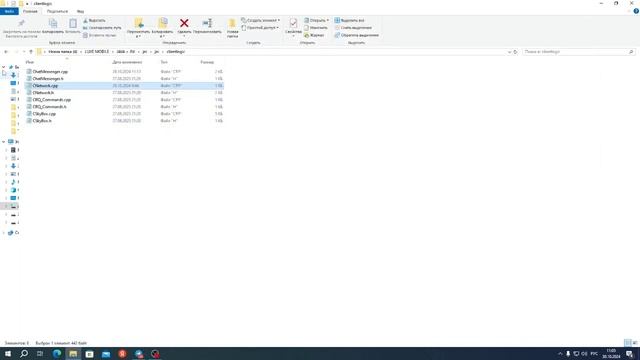Expand the Network tree node

pos(4,233)
